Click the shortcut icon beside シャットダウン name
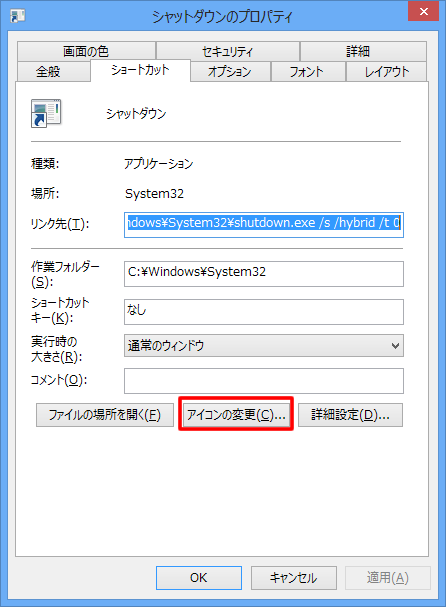Screen dimensions: 446x607 (46, 113)
